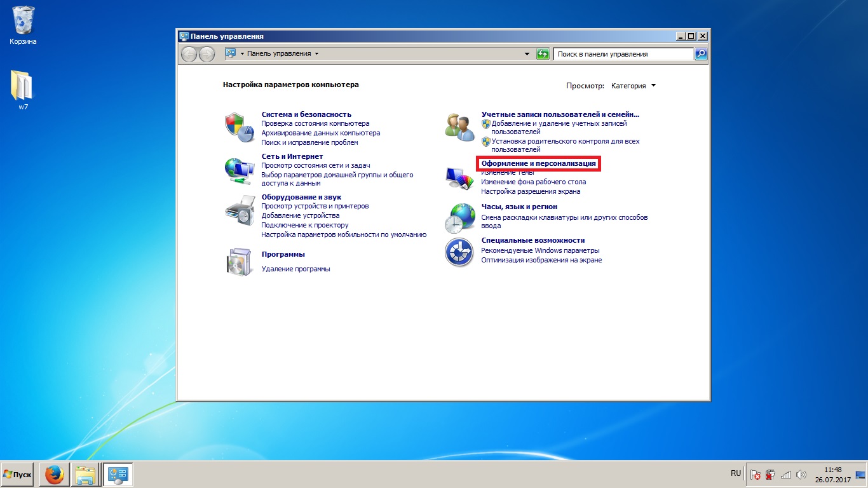Viewport: 868px width, 488px height.
Task: Click Настройка разрешения экрана link
Action: click(531, 192)
